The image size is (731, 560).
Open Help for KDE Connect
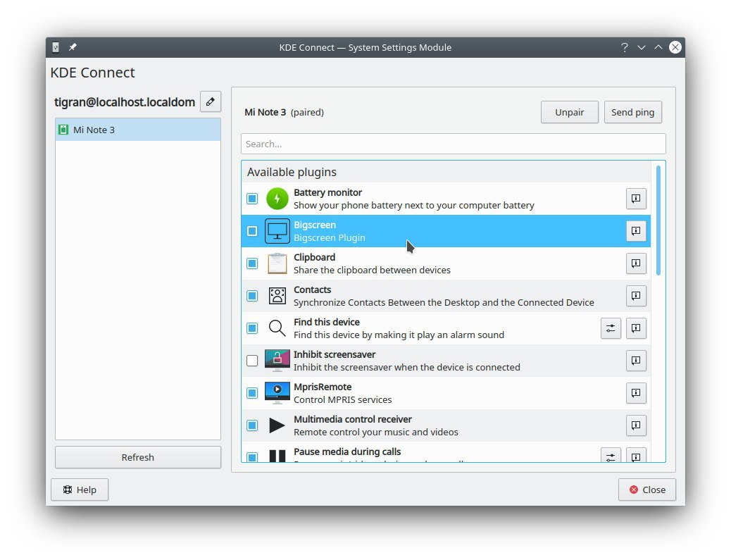tap(80, 490)
